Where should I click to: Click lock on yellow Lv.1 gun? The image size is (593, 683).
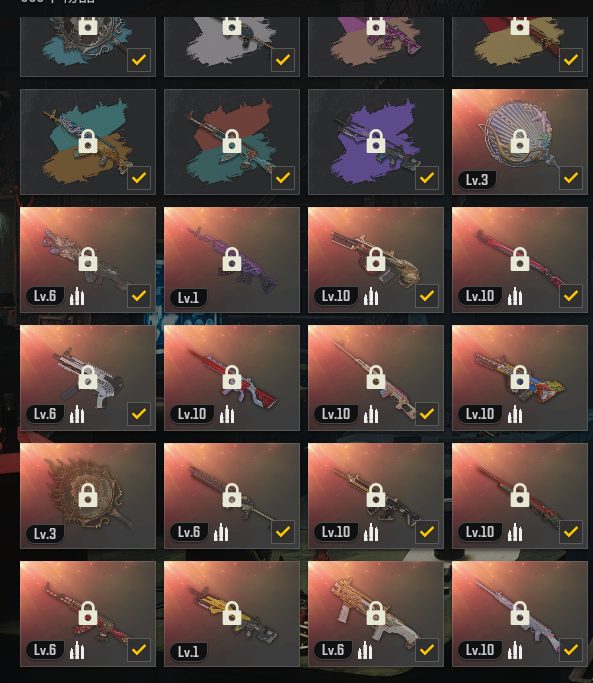pyautogui.click(x=232, y=613)
